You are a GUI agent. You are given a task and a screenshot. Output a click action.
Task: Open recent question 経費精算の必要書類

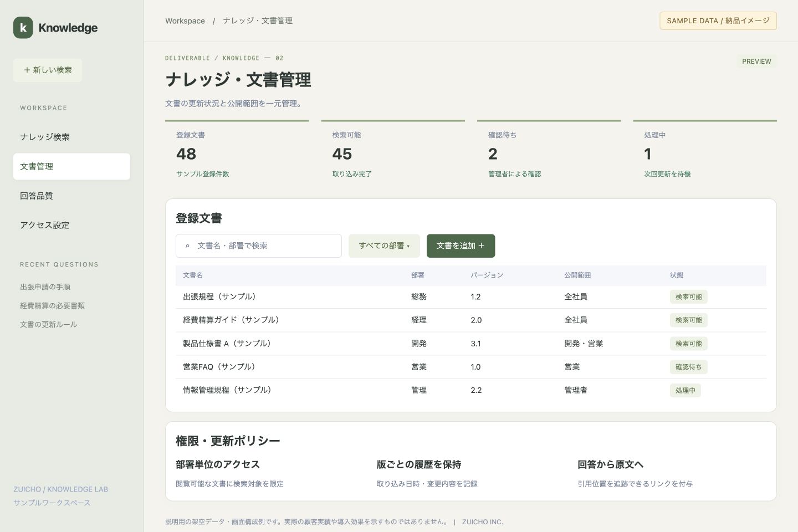(53, 306)
